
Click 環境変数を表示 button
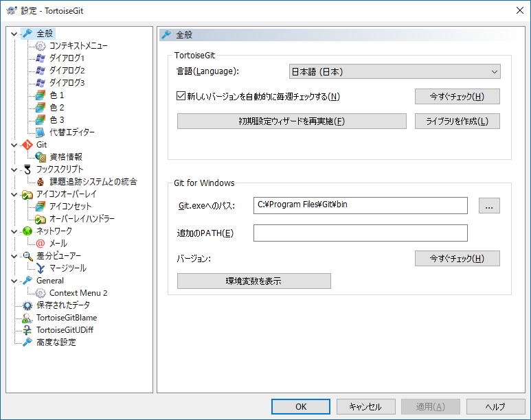[x=254, y=281]
